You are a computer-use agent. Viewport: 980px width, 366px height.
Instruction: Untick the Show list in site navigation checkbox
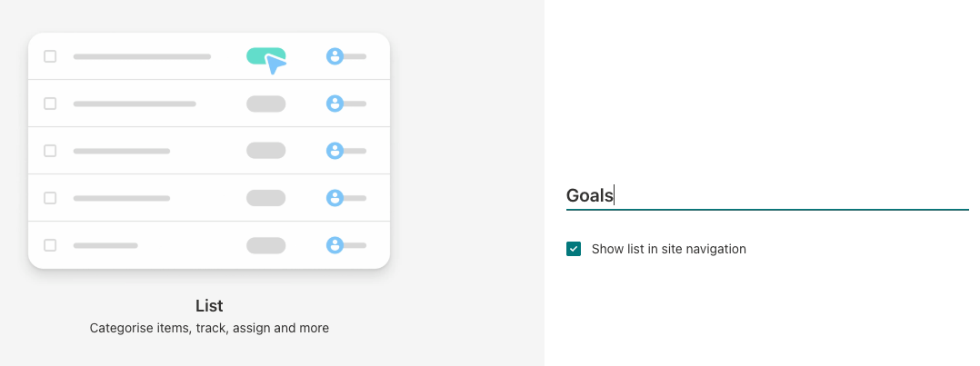pyautogui.click(x=574, y=249)
